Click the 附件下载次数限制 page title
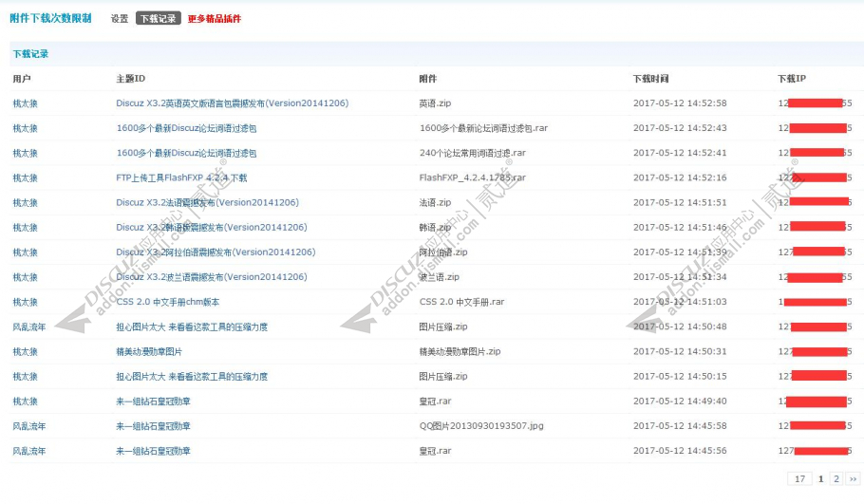Screen dimensions: 864x504 (50, 18)
